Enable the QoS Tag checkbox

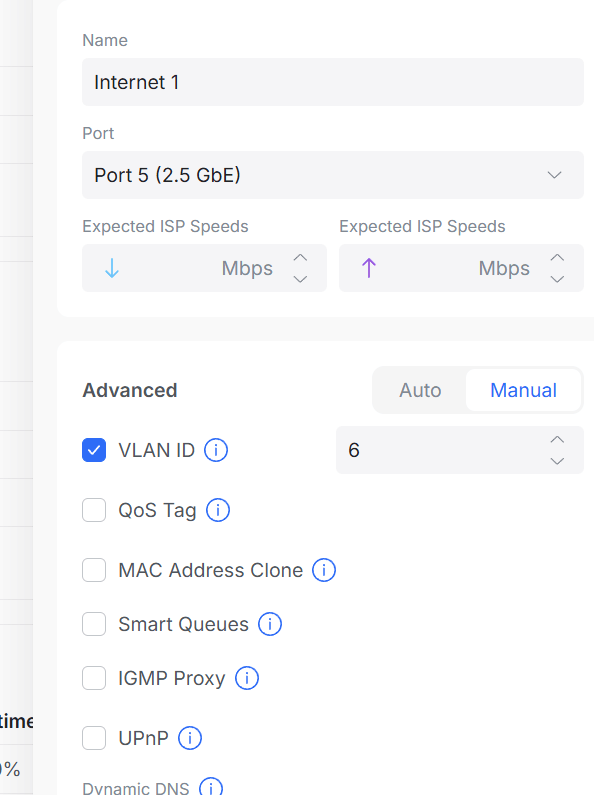click(x=94, y=510)
